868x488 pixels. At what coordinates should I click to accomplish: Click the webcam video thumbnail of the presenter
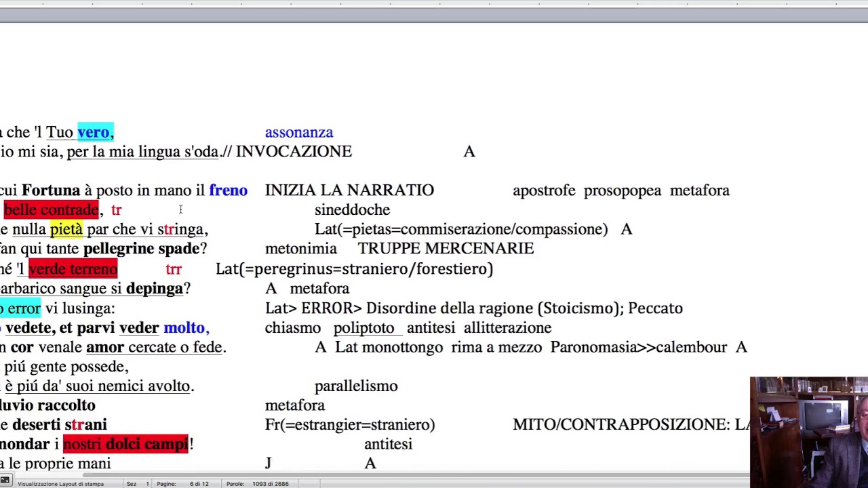tap(809, 432)
